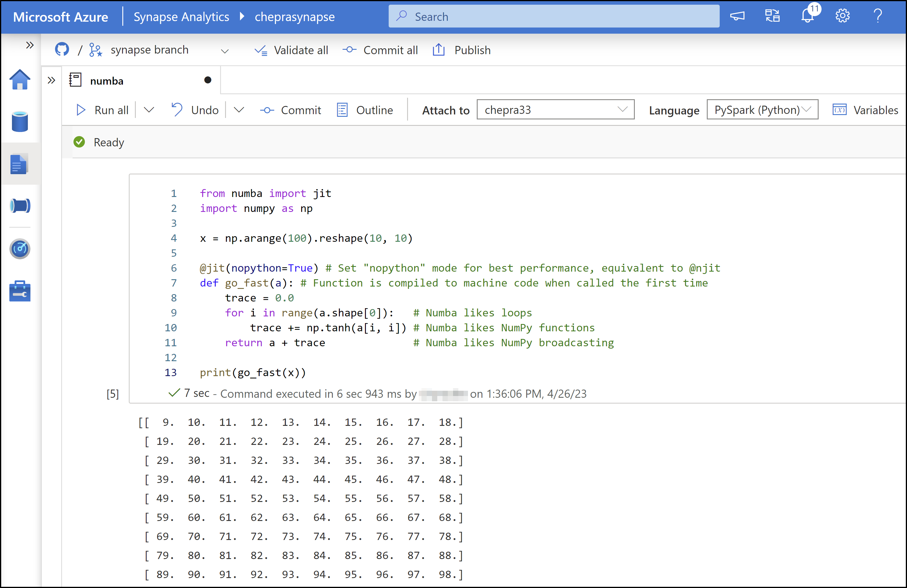Click the 'def go_fast(a):' line
This screenshot has height=588, width=907.
point(454,283)
